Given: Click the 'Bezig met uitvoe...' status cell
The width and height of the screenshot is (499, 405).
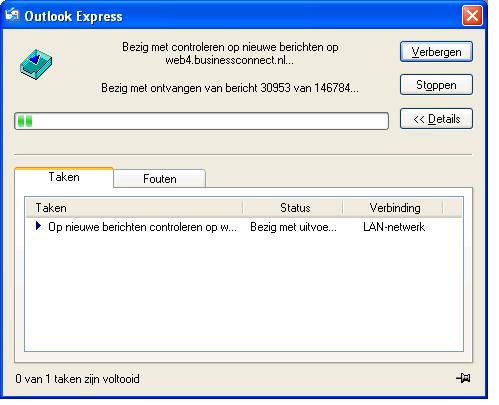Looking at the screenshot, I should pyautogui.click(x=293, y=227).
